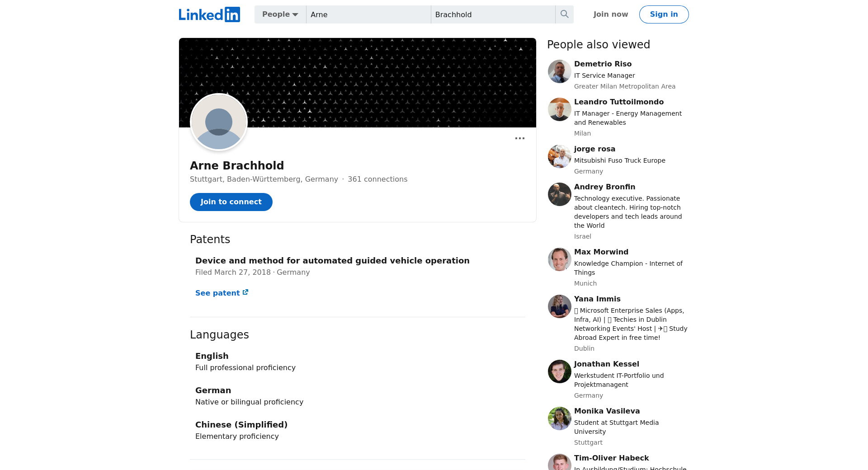The width and height of the screenshot is (868, 470).
Task: Open Leandro Tuttoilmondo's profile name link
Action: tap(618, 102)
